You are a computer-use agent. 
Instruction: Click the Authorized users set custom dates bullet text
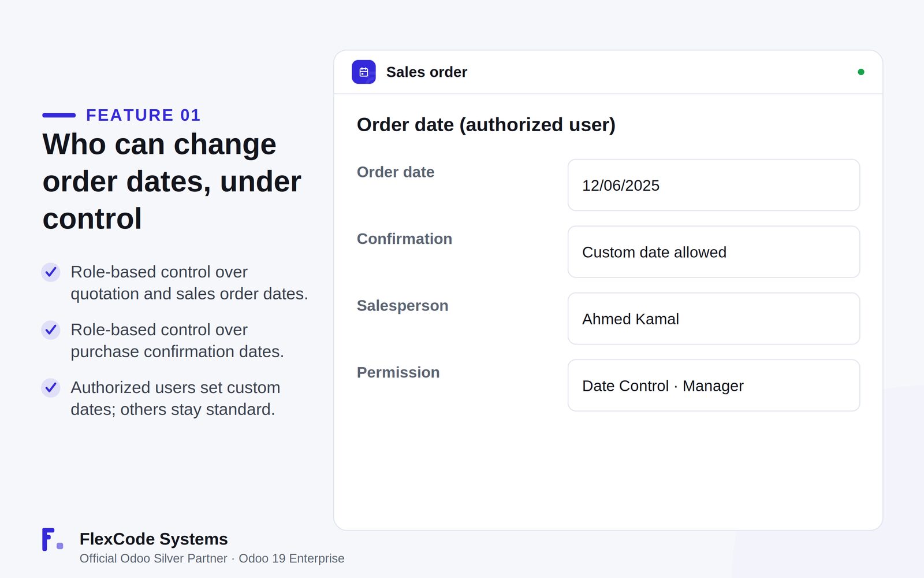176,398
